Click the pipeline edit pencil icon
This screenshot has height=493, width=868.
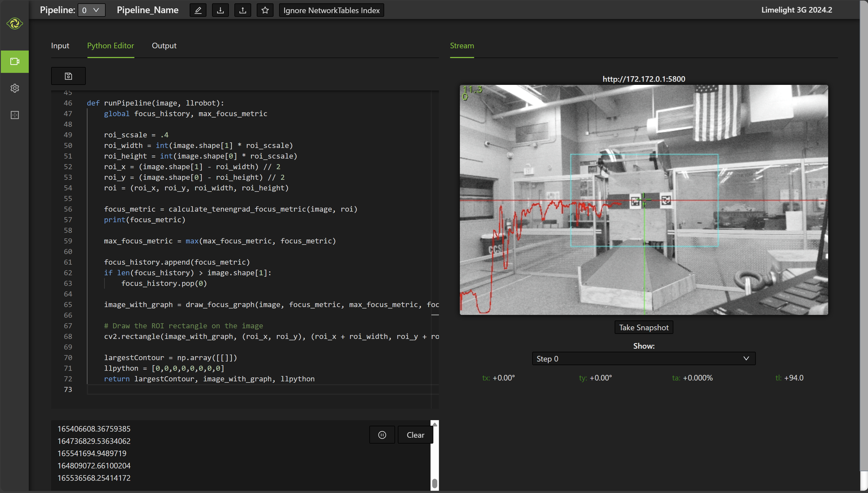click(197, 10)
